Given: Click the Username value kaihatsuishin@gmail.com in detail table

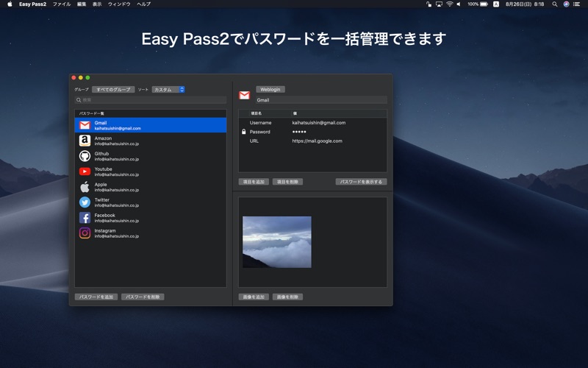Looking at the screenshot, I should [319, 123].
